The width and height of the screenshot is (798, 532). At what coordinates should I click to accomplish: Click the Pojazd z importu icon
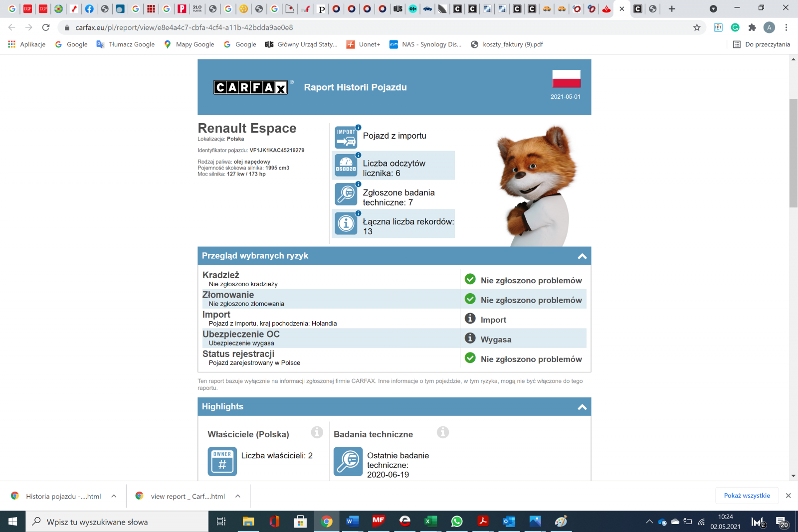(x=346, y=137)
